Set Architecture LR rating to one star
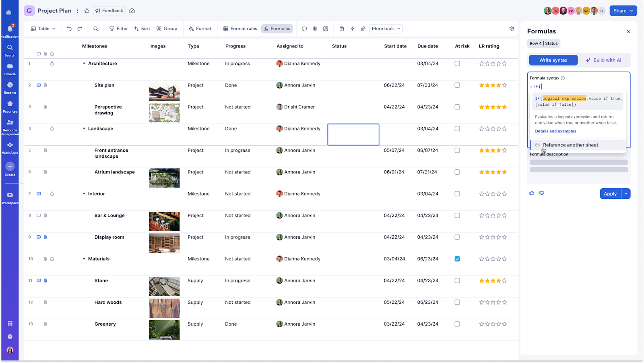This screenshot has height=363, width=644. (x=481, y=64)
